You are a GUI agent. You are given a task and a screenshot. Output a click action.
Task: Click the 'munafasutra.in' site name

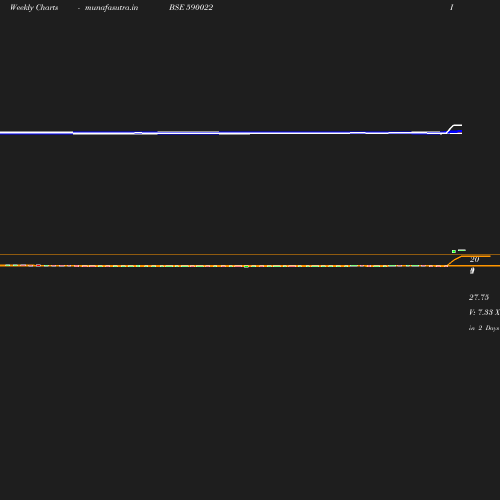pos(111,8)
